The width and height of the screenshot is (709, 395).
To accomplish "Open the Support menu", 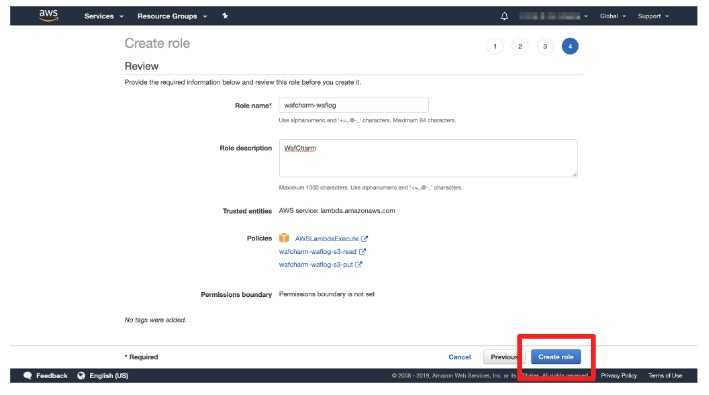I will 653,16.
